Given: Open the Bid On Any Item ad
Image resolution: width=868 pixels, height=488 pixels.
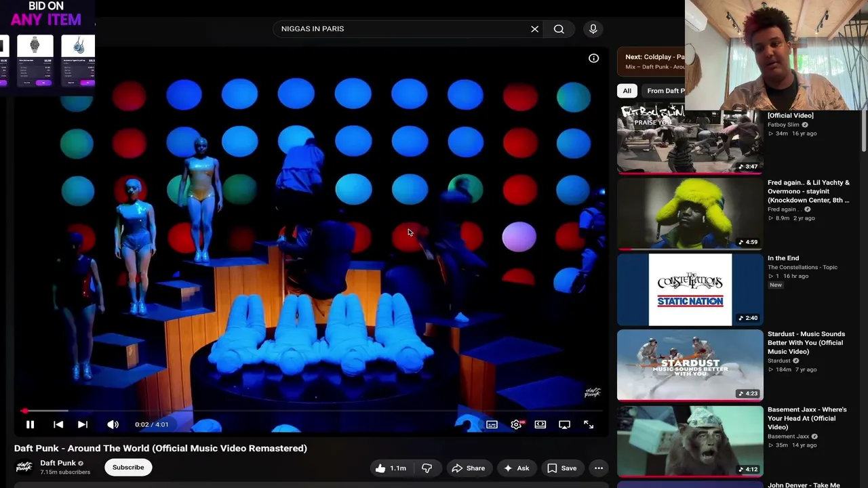Looking at the screenshot, I should pos(46,47).
